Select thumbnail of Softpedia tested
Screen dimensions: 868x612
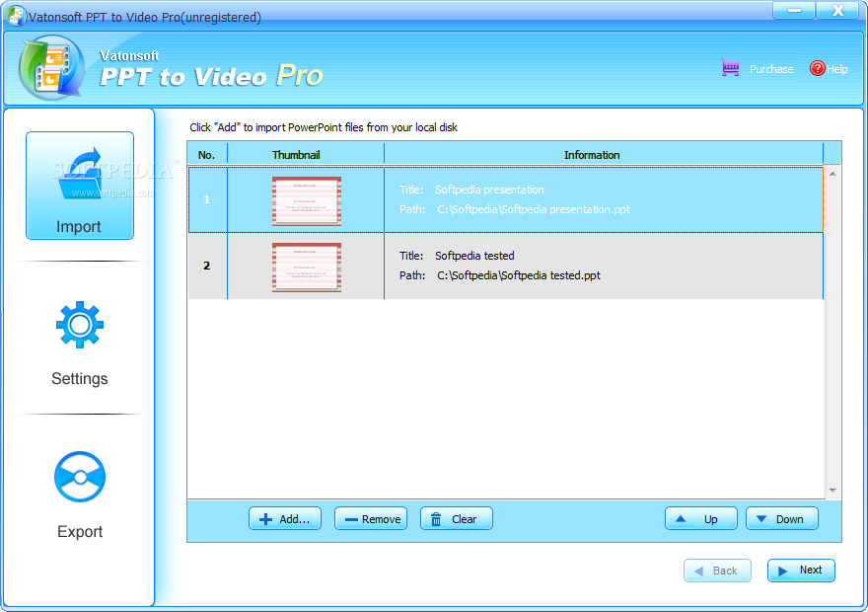click(307, 268)
